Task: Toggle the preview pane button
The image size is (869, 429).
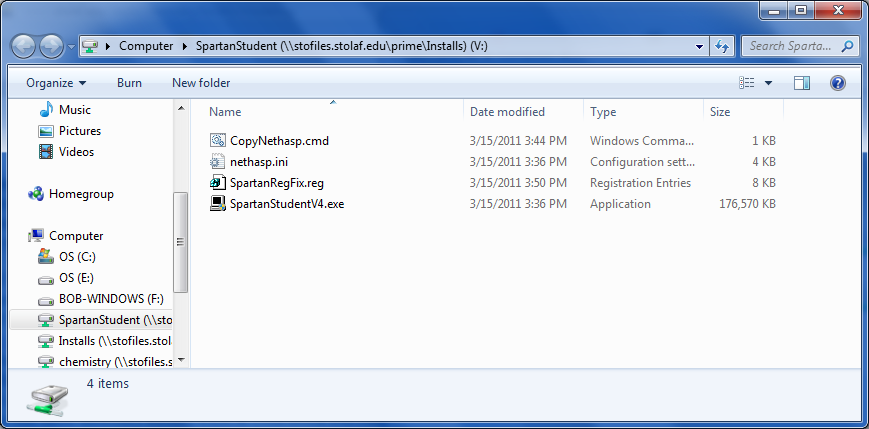Action: tap(801, 83)
